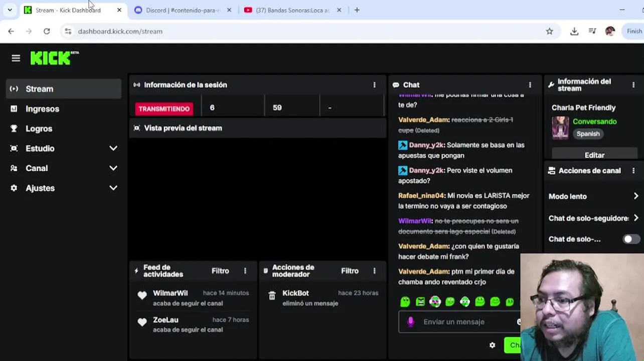Click the KickBot name in moderator actions
The height and width of the screenshot is (361, 644).
pyautogui.click(x=295, y=293)
